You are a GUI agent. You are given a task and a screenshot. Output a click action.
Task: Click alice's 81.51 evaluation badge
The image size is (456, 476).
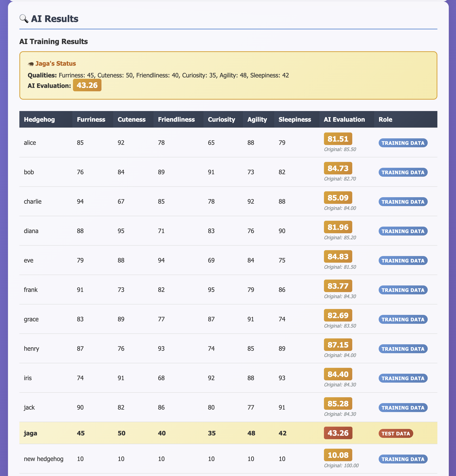pyautogui.click(x=338, y=139)
